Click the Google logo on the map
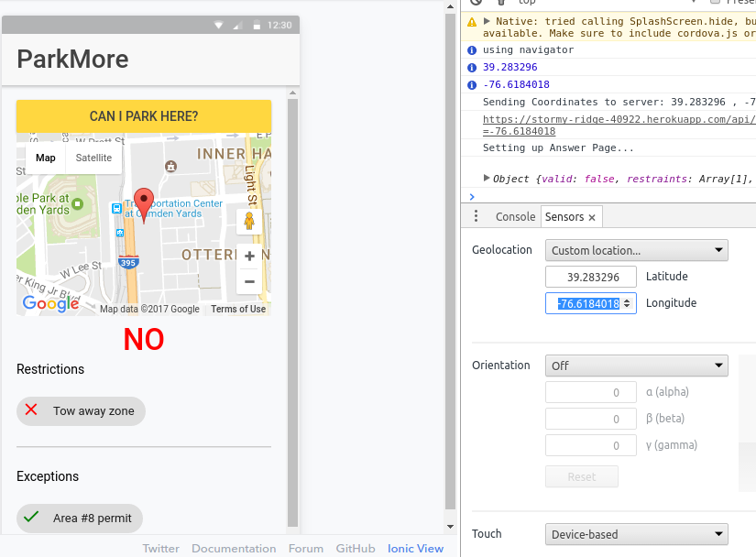756x557 pixels. [x=50, y=303]
